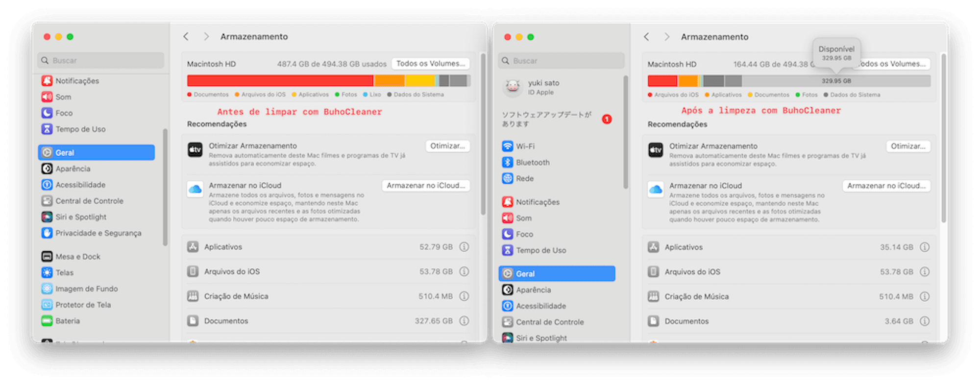Image resolution: width=980 pixels, height=385 pixels.
Task: Select the Aplicativos row in left window
Action: [x=328, y=247]
